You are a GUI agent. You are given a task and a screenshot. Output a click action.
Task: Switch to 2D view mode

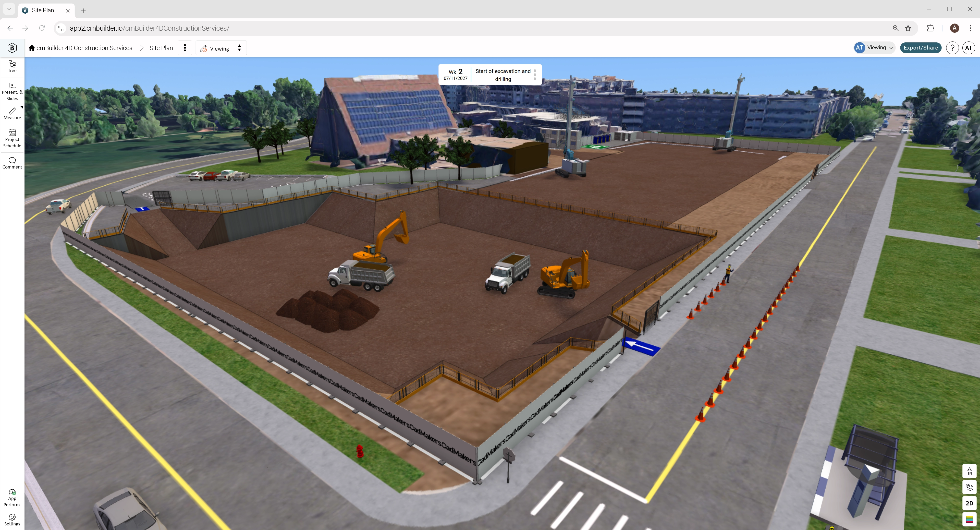click(x=969, y=503)
